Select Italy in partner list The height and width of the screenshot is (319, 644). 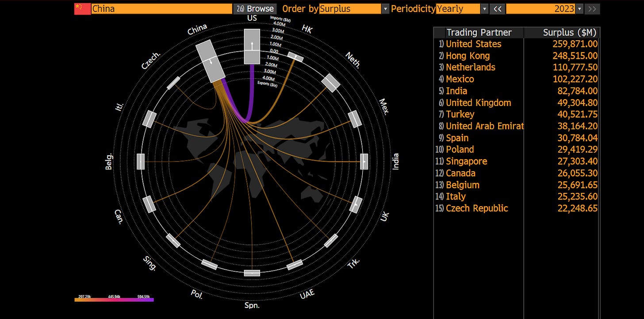pyautogui.click(x=456, y=196)
